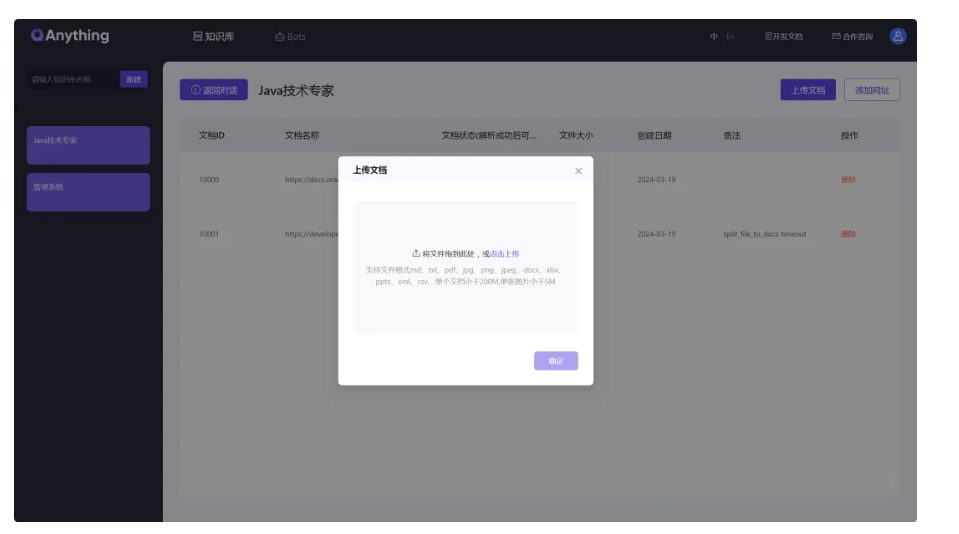The image size is (959, 534).
Task: Click the 点击上传 link
Action: (x=505, y=254)
